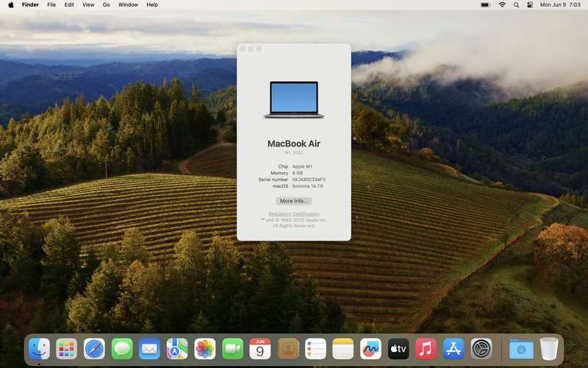Open the Edit menu
This screenshot has height=368, width=588.
pos(69,5)
